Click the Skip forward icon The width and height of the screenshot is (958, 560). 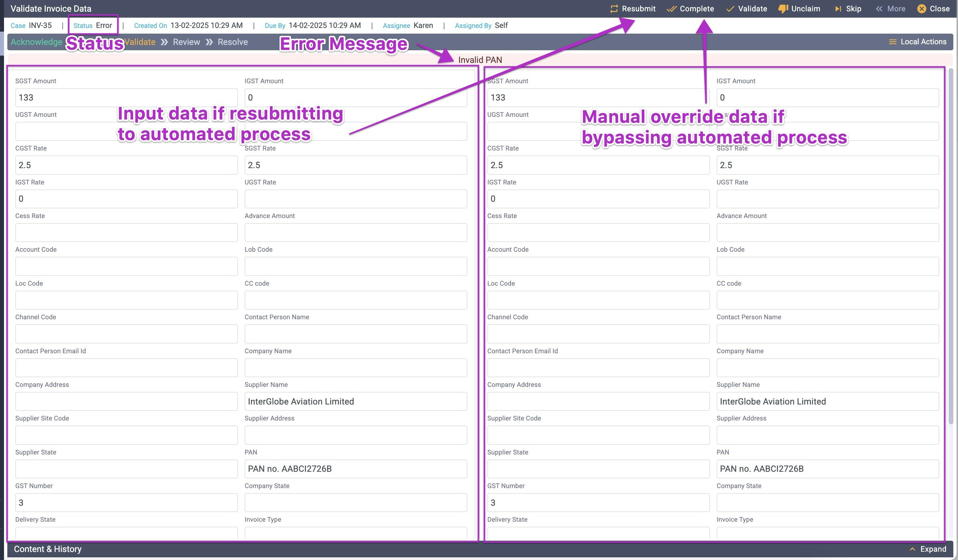pos(838,9)
